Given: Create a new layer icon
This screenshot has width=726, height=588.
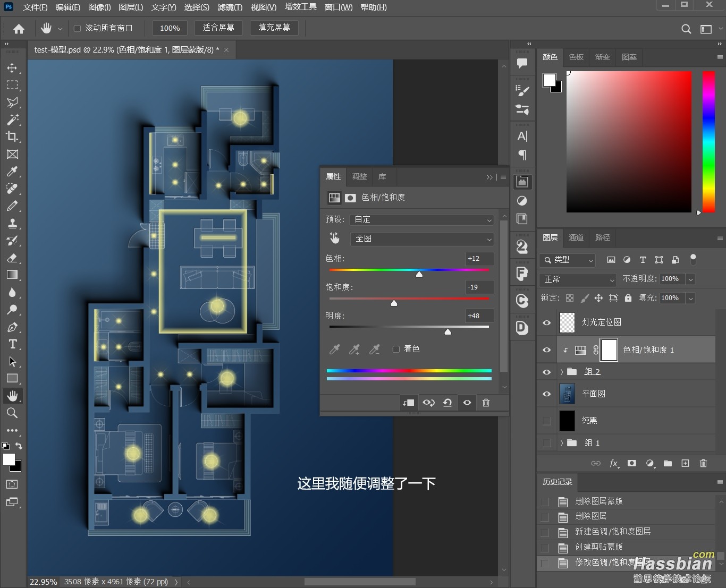Looking at the screenshot, I should coord(686,463).
